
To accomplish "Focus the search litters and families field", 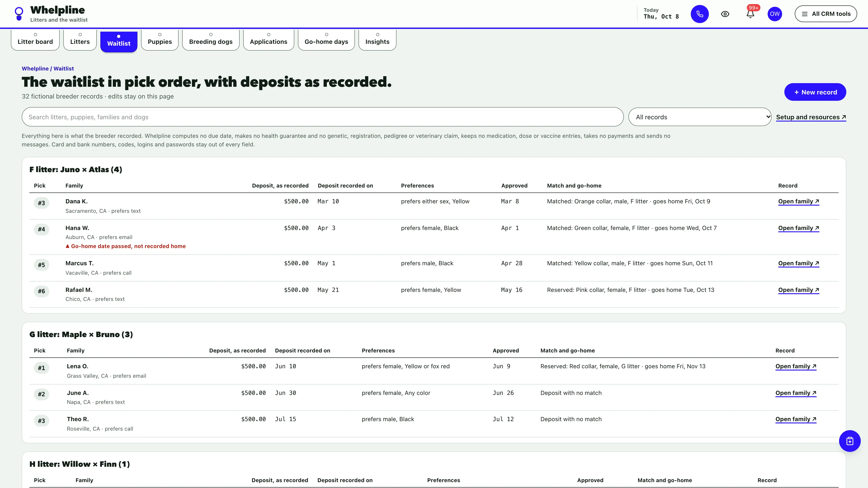I will pyautogui.click(x=323, y=117).
